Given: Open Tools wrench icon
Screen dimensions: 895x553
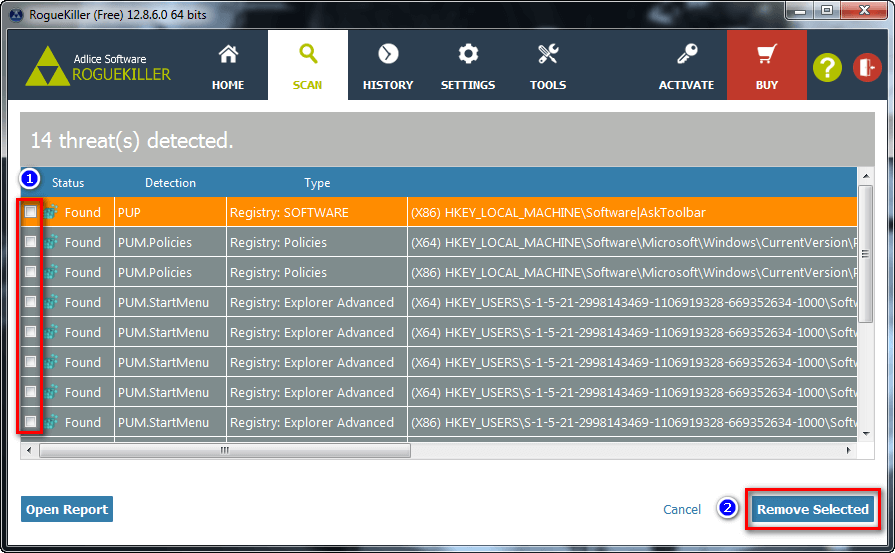Looking at the screenshot, I should (548, 55).
